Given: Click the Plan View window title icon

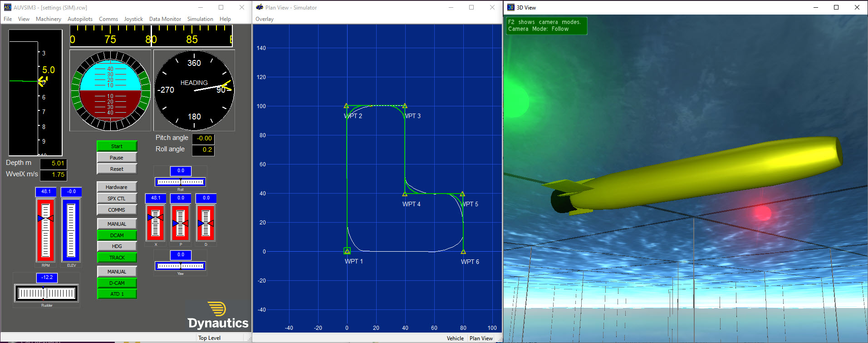Looking at the screenshot, I should point(260,7).
